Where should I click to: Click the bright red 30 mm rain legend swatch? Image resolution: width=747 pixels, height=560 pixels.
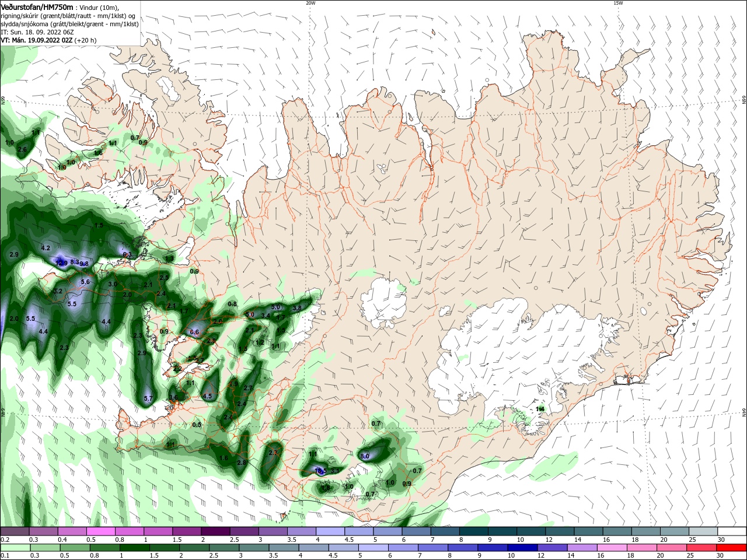[731, 548]
